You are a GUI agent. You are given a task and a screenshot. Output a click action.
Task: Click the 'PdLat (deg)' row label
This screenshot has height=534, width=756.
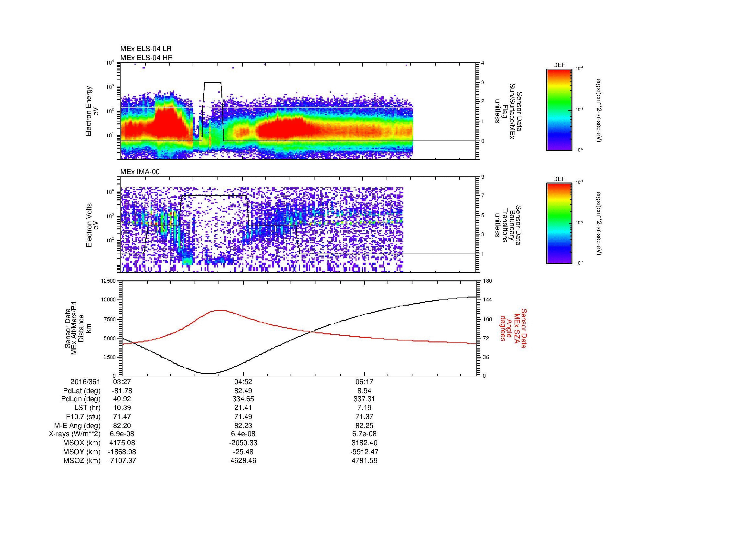82,391
